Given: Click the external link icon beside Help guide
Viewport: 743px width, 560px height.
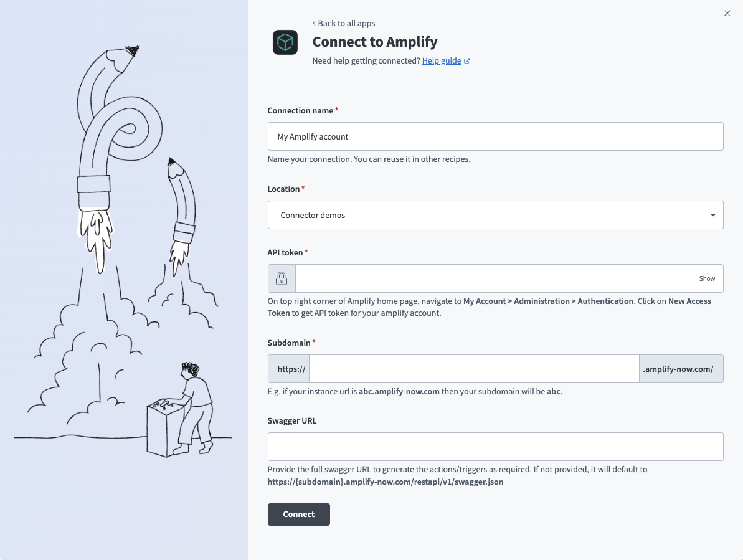Looking at the screenshot, I should click(x=467, y=61).
